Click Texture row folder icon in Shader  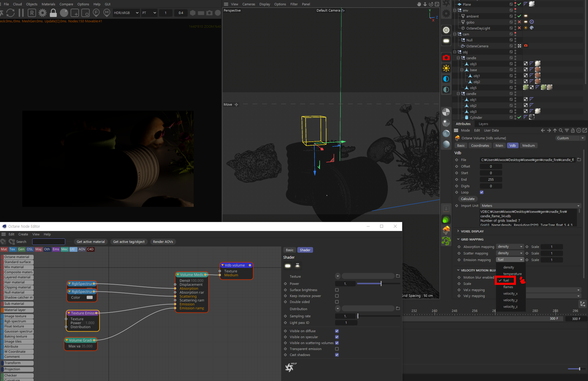pyautogui.click(x=398, y=276)
